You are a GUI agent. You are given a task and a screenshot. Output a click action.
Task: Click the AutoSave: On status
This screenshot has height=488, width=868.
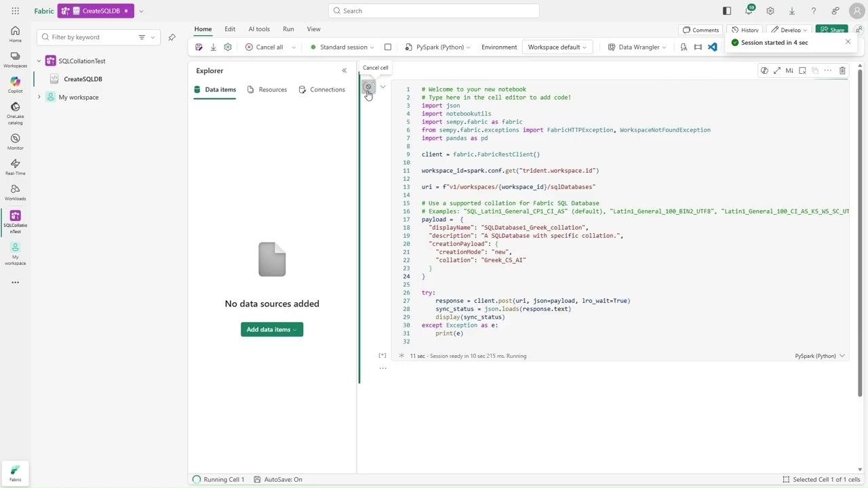(x=278, y=479)
